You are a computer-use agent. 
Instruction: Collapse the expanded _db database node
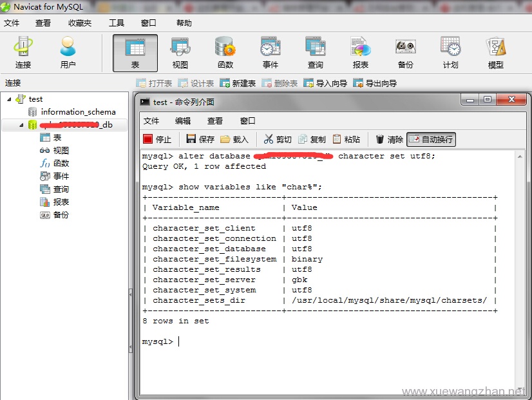click(x=21, y=125)
